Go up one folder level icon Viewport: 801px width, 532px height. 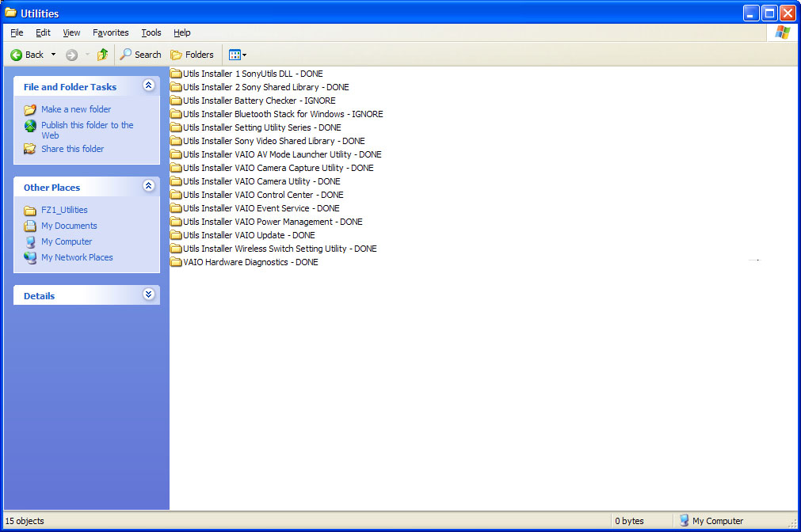103,54
